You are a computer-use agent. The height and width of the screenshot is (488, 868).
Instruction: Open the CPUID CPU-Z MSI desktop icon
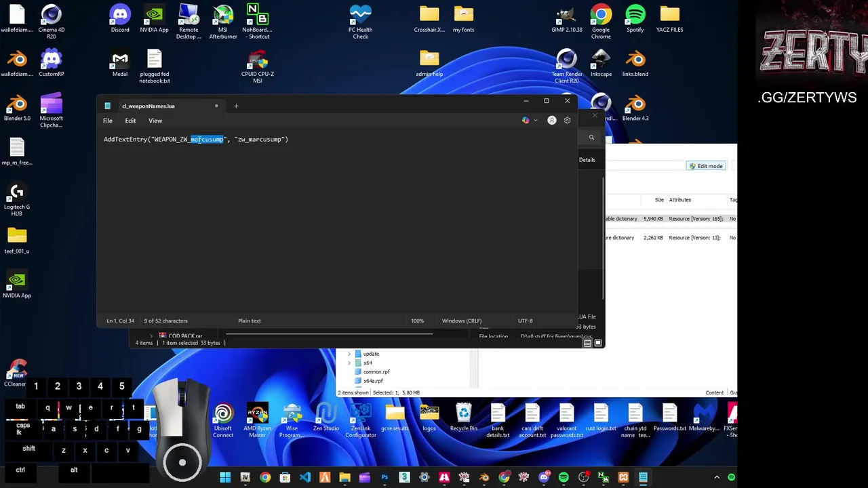pos(258,66)
